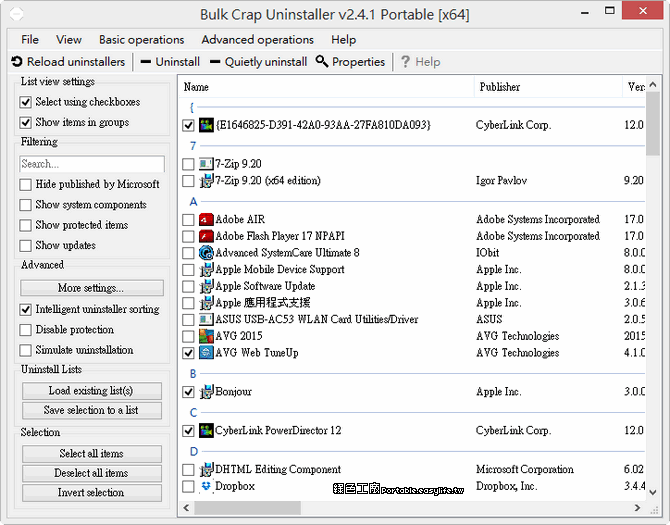Click Invert selection button
The height and width of the screenshot is (525, 670).
(92, 493)
